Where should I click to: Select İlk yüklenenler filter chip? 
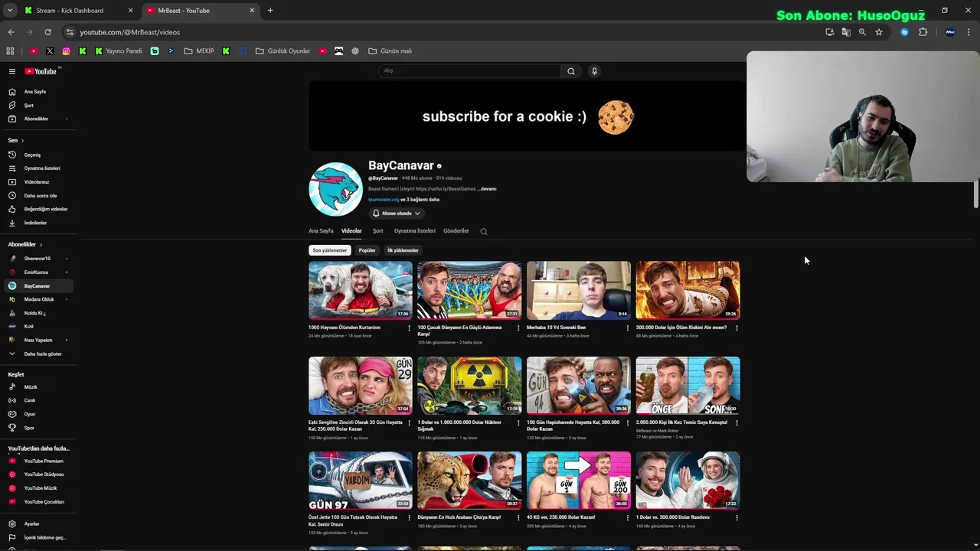[x=403, y=250]
